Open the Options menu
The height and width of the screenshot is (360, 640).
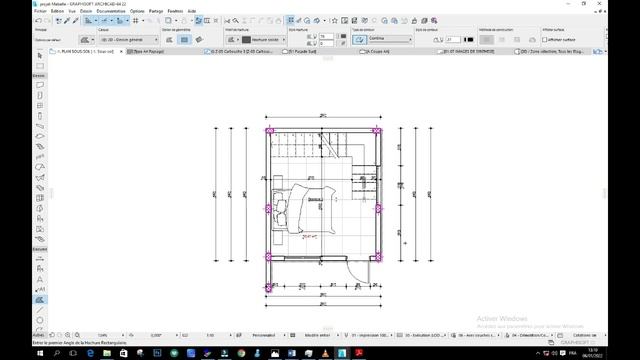pos(137,11)
